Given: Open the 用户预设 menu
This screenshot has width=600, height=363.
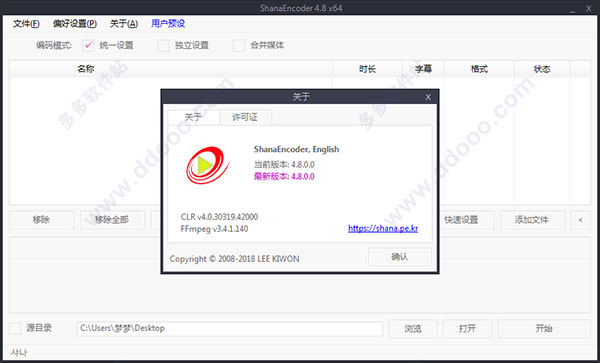Looking at the screenshot, I should [x=168, y=24].
